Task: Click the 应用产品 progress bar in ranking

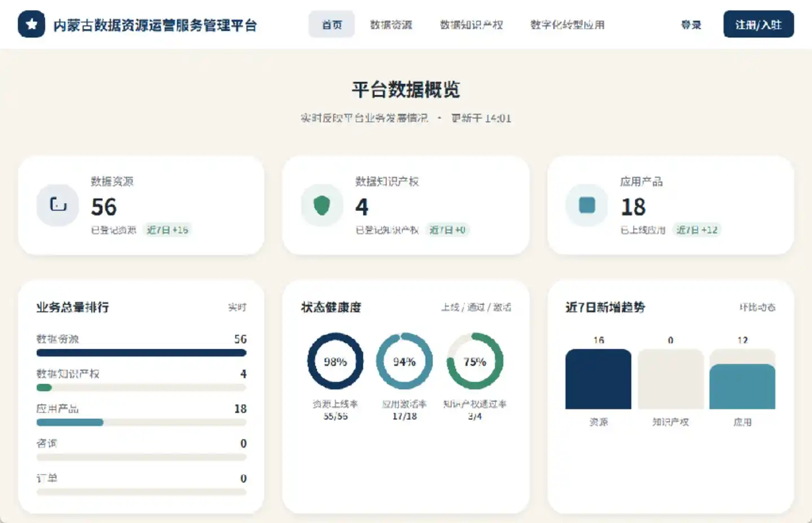Action: point(141,422)
